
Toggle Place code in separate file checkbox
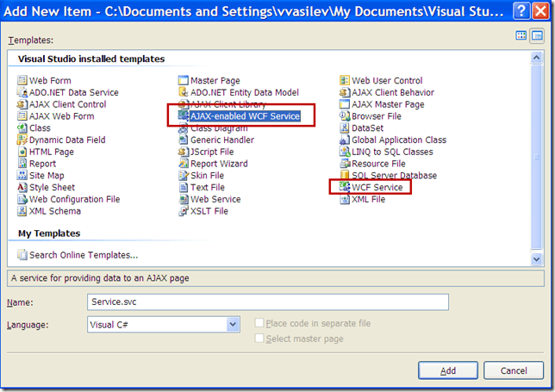[x=259, y=323]
